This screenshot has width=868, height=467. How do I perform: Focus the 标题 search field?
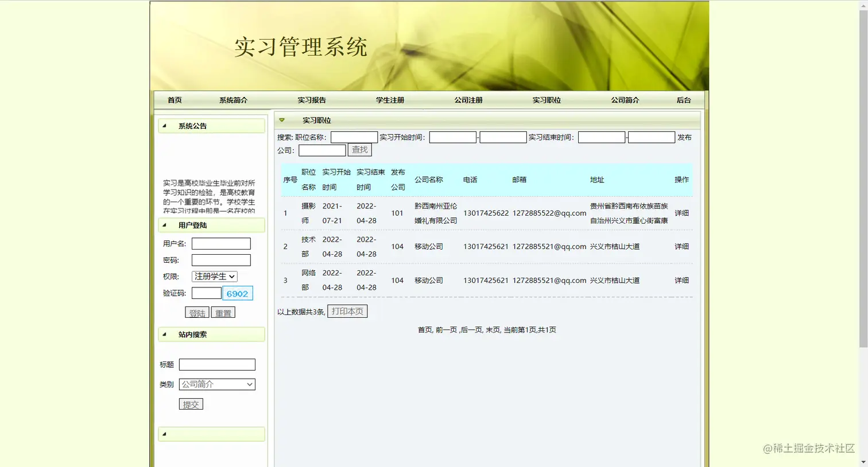tap(217, 364)
